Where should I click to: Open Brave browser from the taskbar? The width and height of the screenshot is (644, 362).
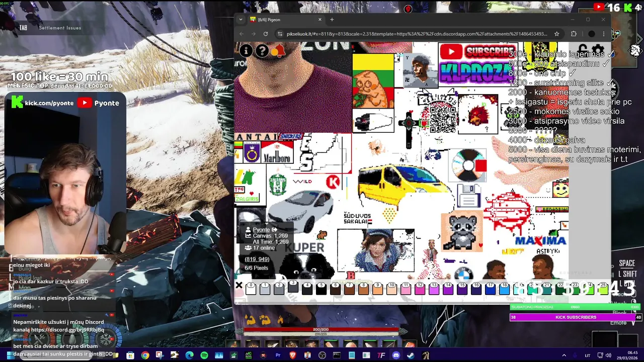click(x=292, y=355)
